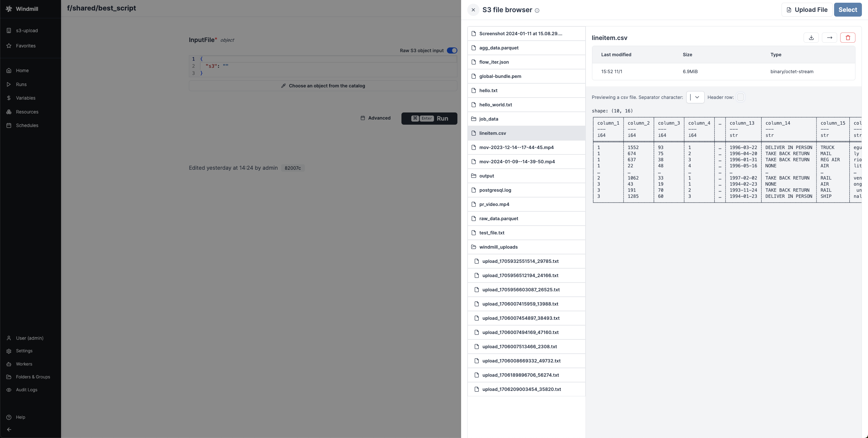This screenshot has height=438, width=868.
Task: Select upload_1706007494169_47160.txt
Action: click(x=526, y=332)
